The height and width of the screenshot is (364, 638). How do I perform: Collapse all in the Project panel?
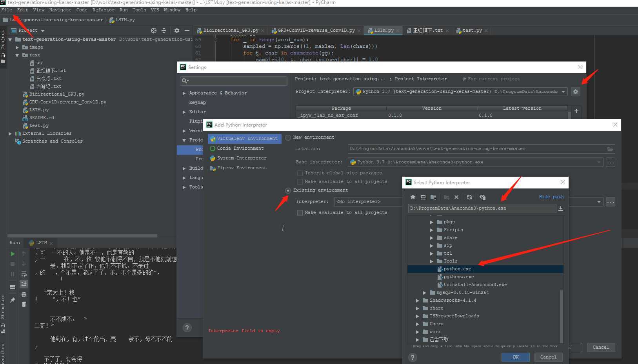[x=164, y=31]
